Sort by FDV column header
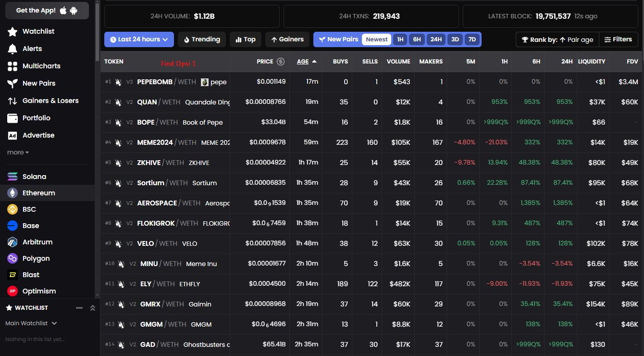The width and height of the screenshot is (644, 356). [x=632, y=62]
